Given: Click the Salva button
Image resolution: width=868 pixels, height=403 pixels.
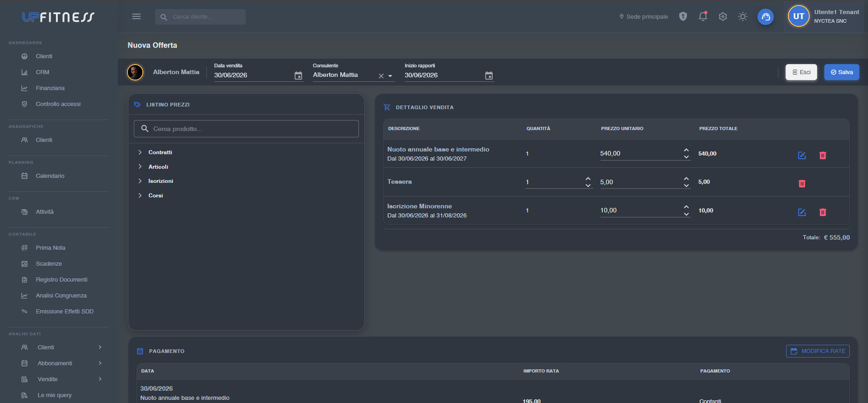Looking at the screenshot, I should (x=842, y=72).
